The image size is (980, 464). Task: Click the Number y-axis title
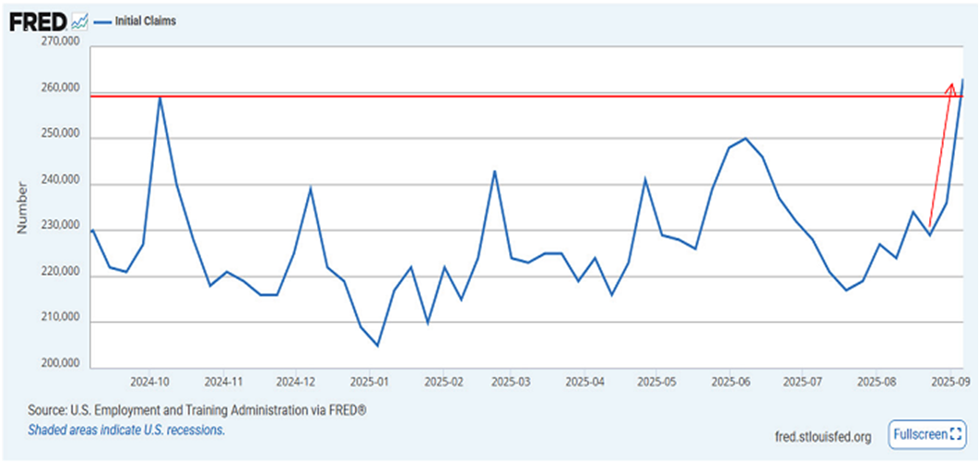[22, 208]
